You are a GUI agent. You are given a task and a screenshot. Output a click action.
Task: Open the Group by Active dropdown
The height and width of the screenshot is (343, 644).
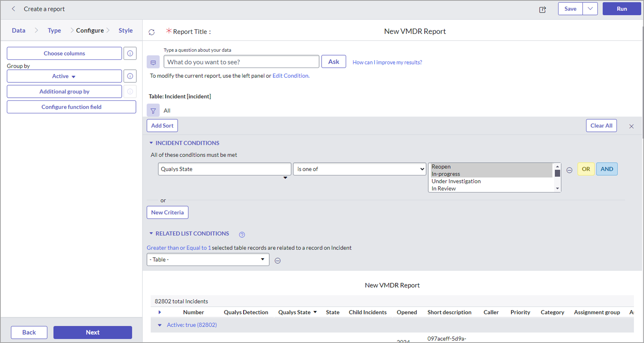coord(64,76)
